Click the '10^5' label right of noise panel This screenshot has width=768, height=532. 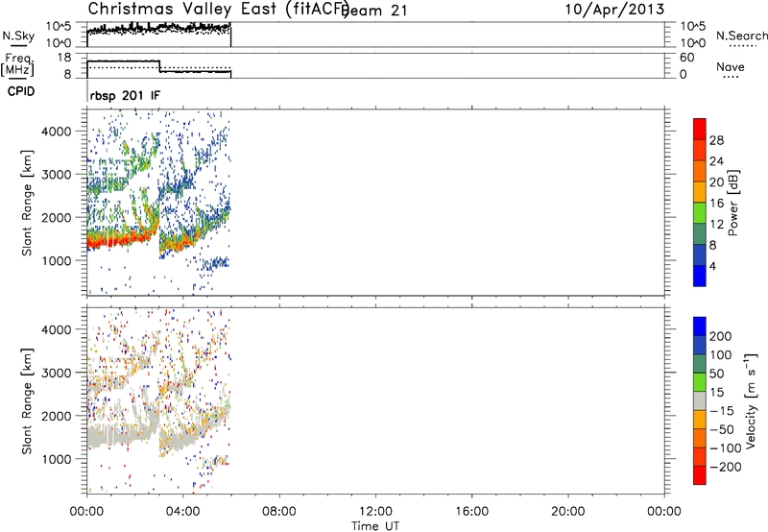pos(694,27)
